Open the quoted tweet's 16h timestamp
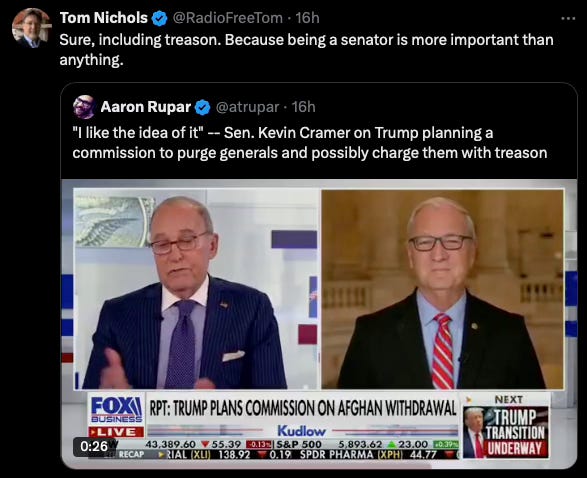The image size is (587, 478). tap(303, 107)
